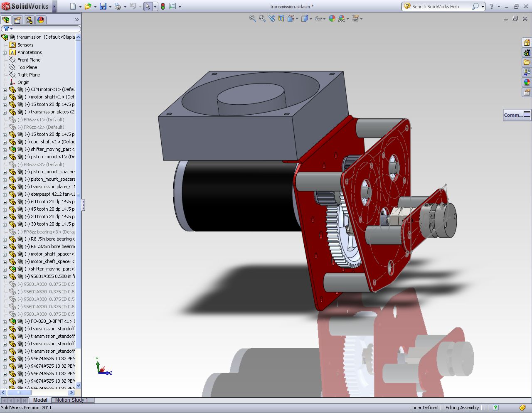Open View Palette icon in task pane
Image resolution: width=532 pixels, height=413 pixels.
click(x=527, y=72)
